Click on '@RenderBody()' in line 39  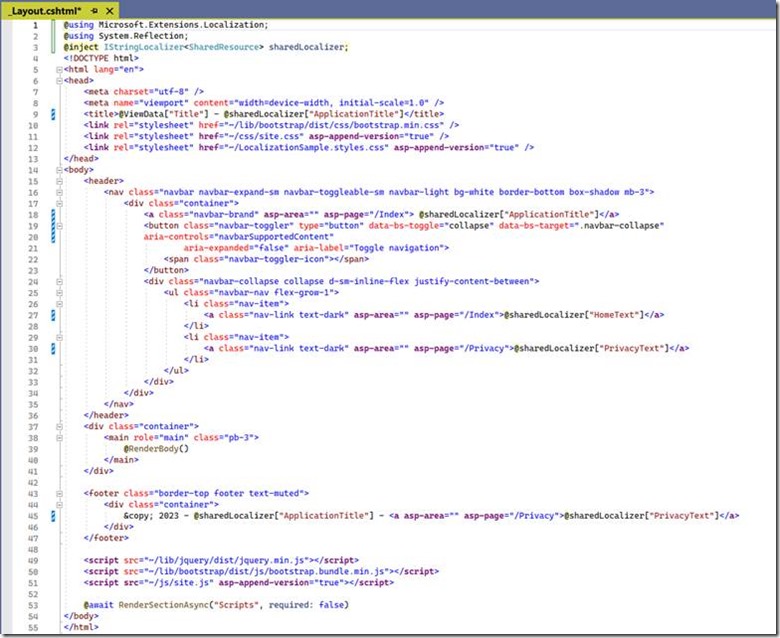pos(156,449)
